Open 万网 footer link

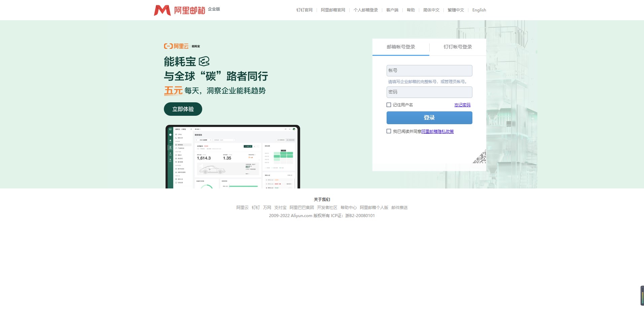pos(267,208)
